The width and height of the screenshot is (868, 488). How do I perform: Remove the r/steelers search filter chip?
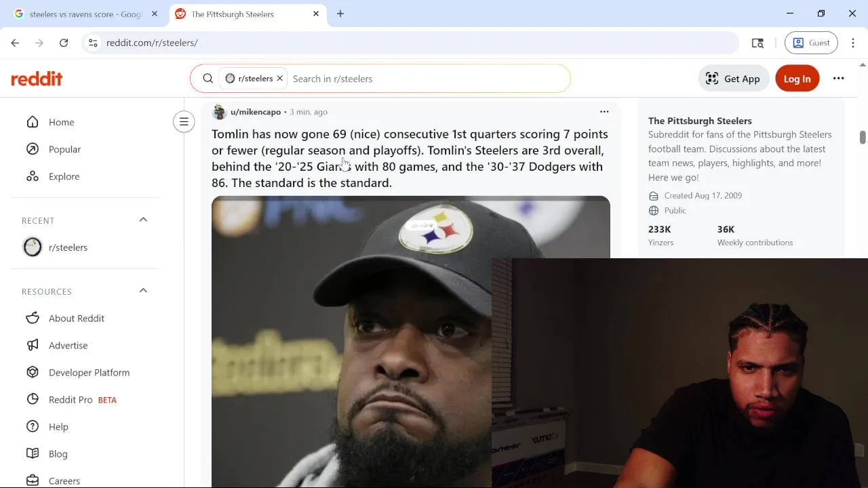click(x=279, y=79)
